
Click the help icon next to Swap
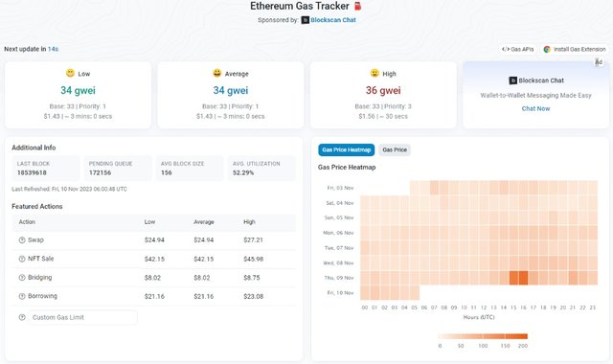[22, 240]
